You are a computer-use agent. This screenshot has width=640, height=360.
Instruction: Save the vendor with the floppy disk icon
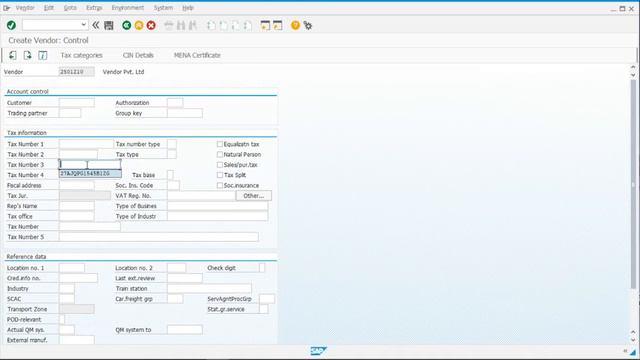(109, 25)
